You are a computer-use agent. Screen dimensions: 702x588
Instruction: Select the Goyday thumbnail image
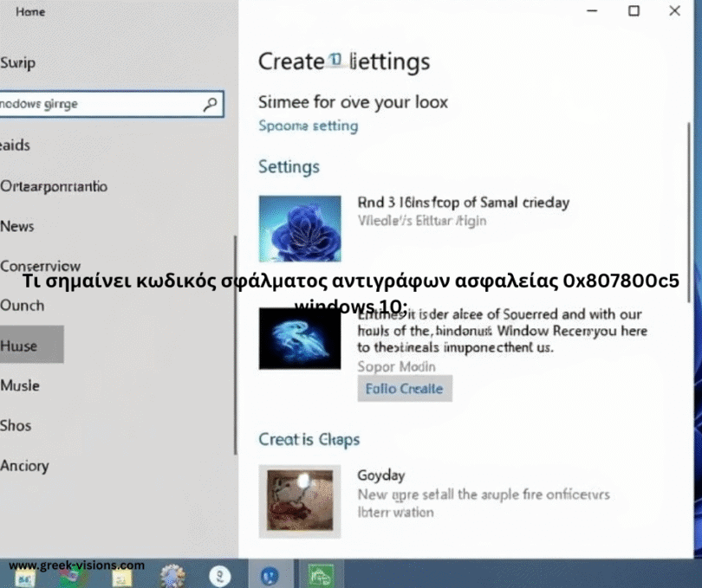pos(300,501)
